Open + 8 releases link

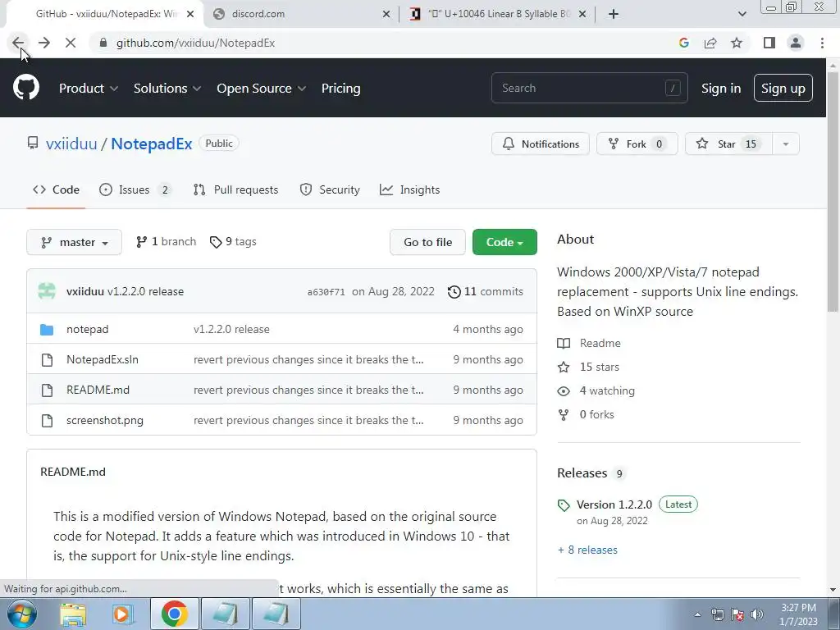(x=587, y=550)
